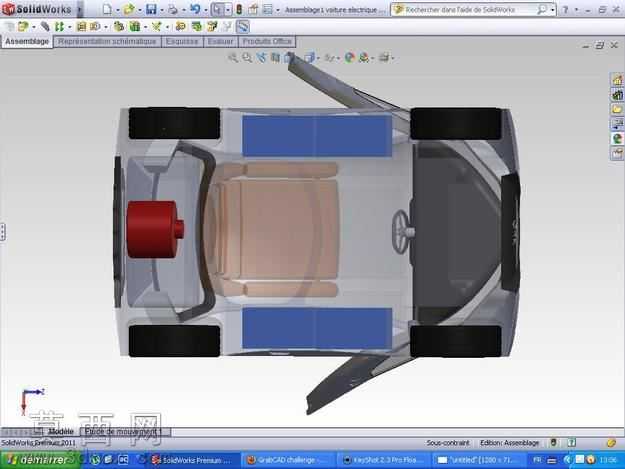625x469 pixels.
Task: Click the Edition: Assemblage status text
Action: pyautogui.click(x=509, y=443)
